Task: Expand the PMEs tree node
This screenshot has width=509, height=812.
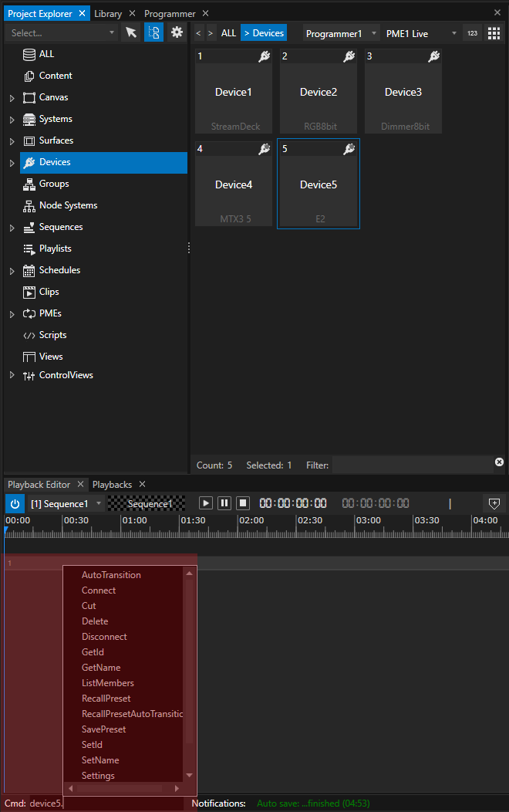Action: [12, 314]
